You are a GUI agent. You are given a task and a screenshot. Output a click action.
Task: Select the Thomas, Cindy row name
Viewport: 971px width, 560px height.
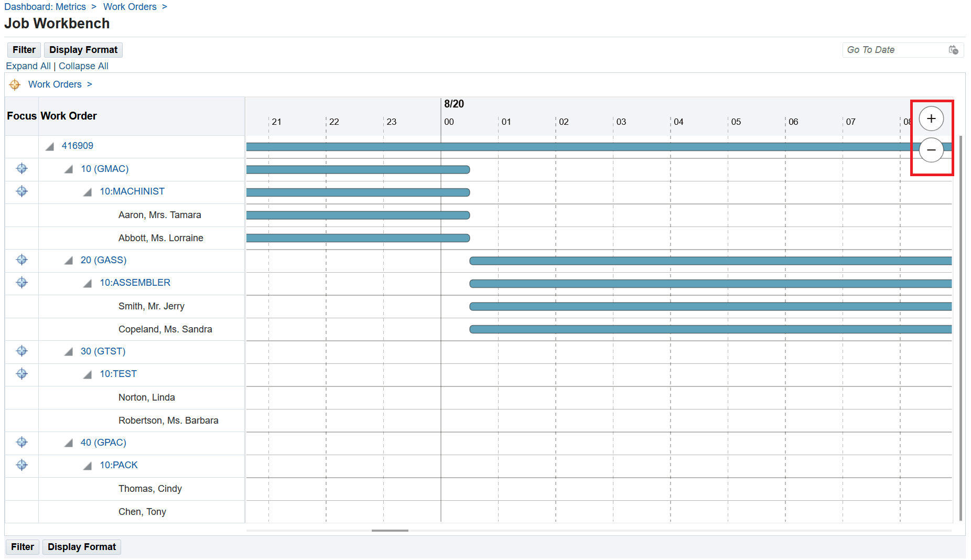(150, 489)
